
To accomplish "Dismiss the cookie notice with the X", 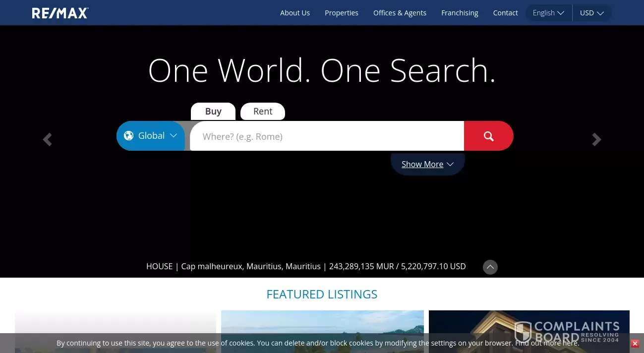I will coord(635,343).
